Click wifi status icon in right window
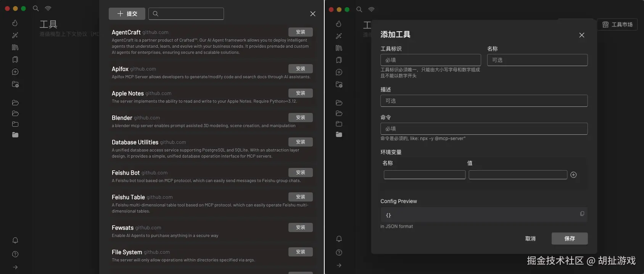The image size is (644, 274). click(x=372, y=9)
